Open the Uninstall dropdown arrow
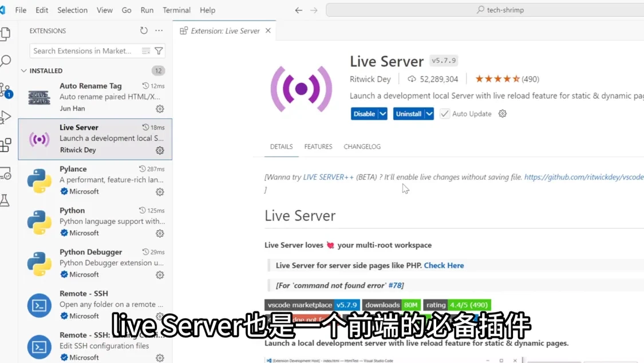The image size is (644, 363). pyautogui.click(x=429, y=114)
